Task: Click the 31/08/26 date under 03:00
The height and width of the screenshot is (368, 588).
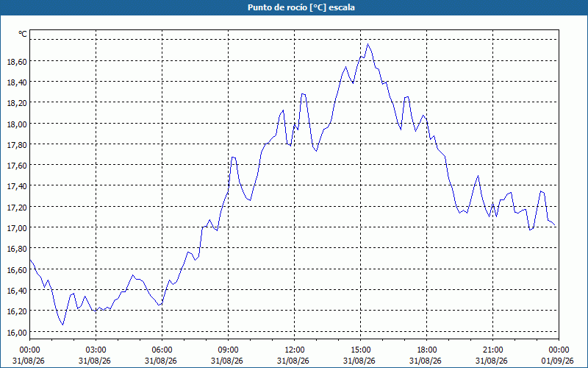Action: pos(95,361)
